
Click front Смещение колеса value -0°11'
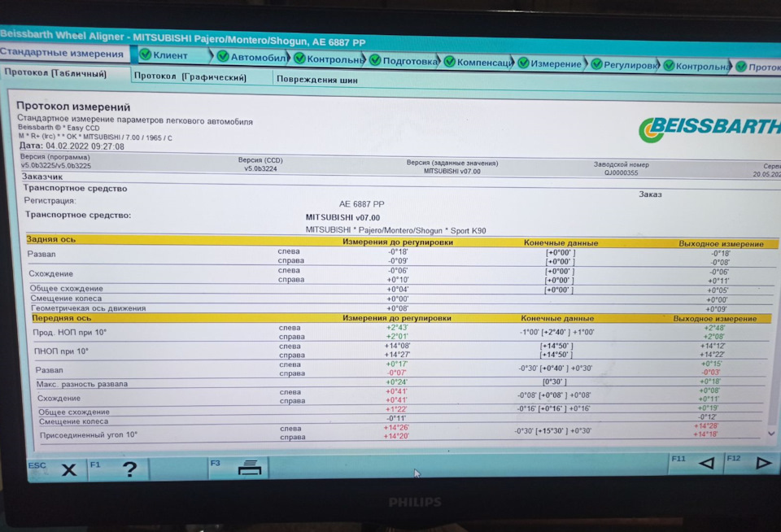point(396,418)
